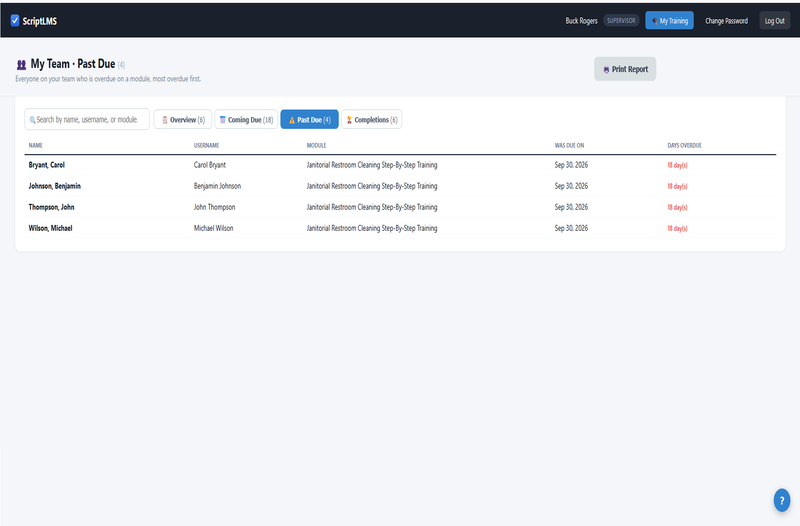The height and width of the screenshot is (526, 800).
Task: Click the clipboard icon on Overview tab
Action: (165, 120)
